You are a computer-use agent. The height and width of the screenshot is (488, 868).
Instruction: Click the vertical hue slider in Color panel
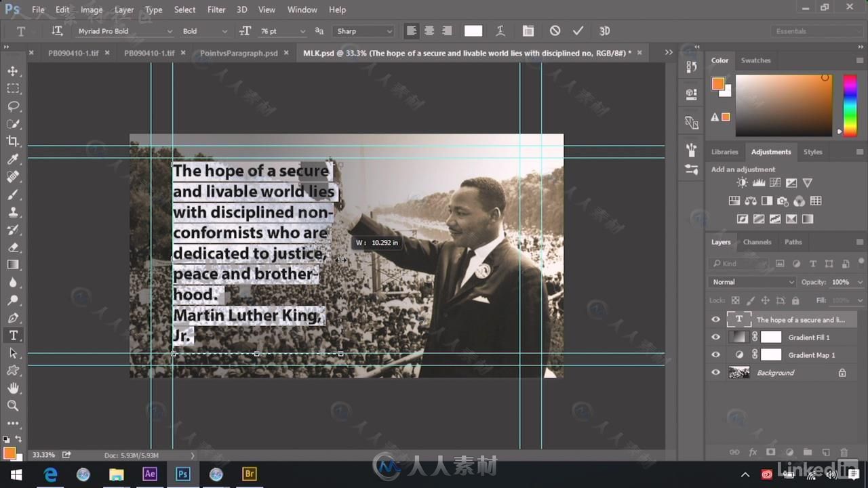point(849,105)
